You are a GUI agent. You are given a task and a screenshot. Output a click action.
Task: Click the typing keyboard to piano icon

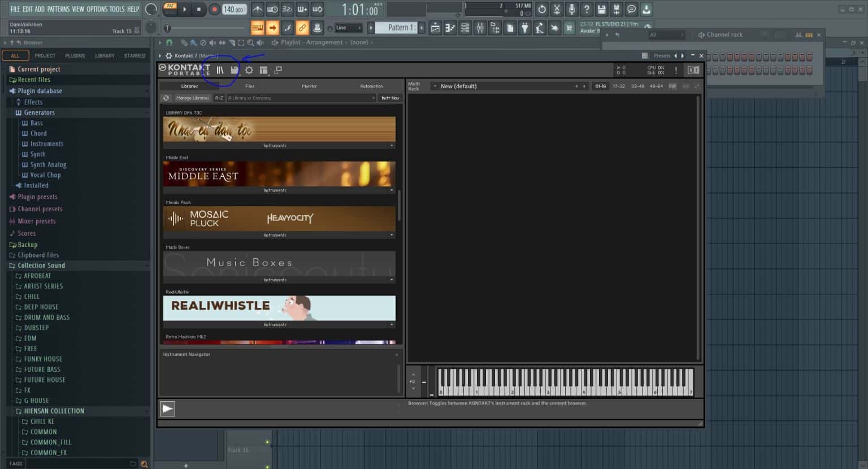258,28
